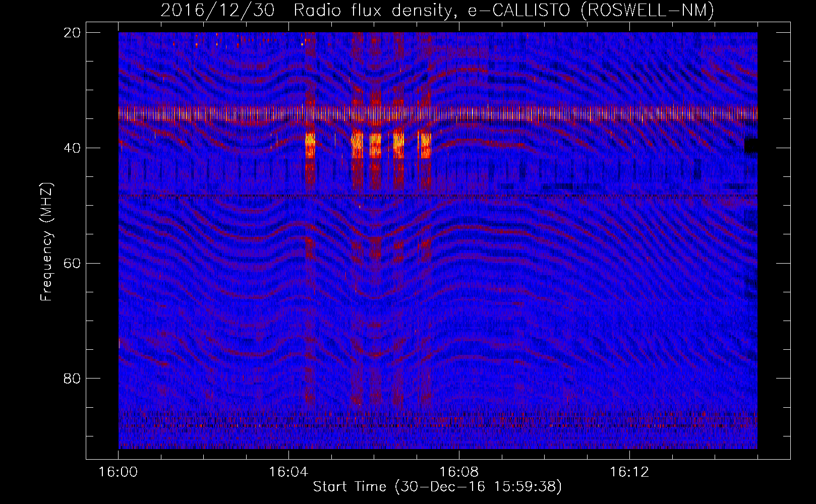Click the '20' frequency tick label

pos(73,33)
